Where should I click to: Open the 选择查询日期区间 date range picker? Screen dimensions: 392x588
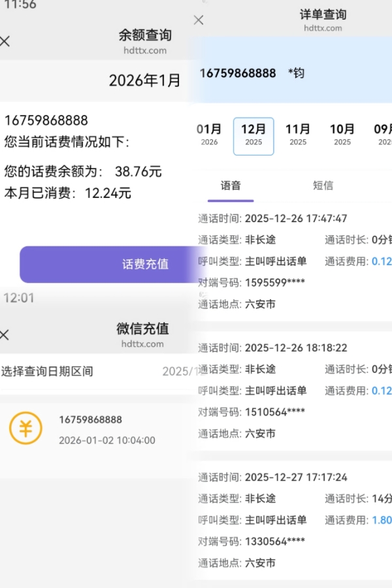click(47, 371)
